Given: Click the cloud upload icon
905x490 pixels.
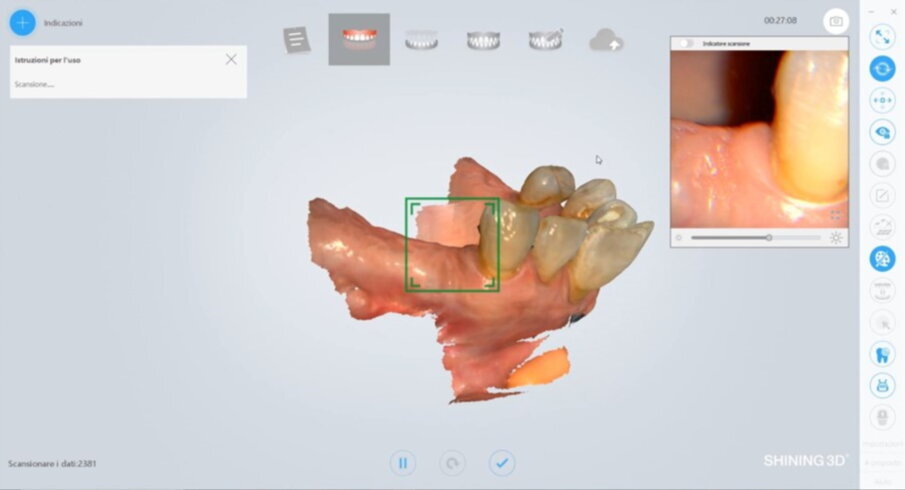Looking at the screenshot, I should point(607,40).
